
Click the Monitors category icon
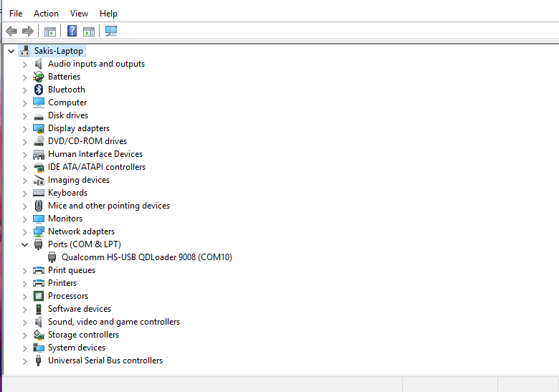[39, 219]
